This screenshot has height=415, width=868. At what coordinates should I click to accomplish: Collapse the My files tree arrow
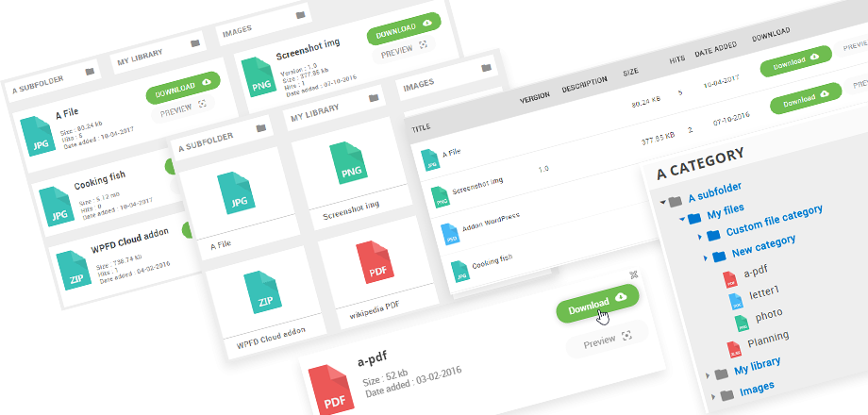(x=682, y=220)
